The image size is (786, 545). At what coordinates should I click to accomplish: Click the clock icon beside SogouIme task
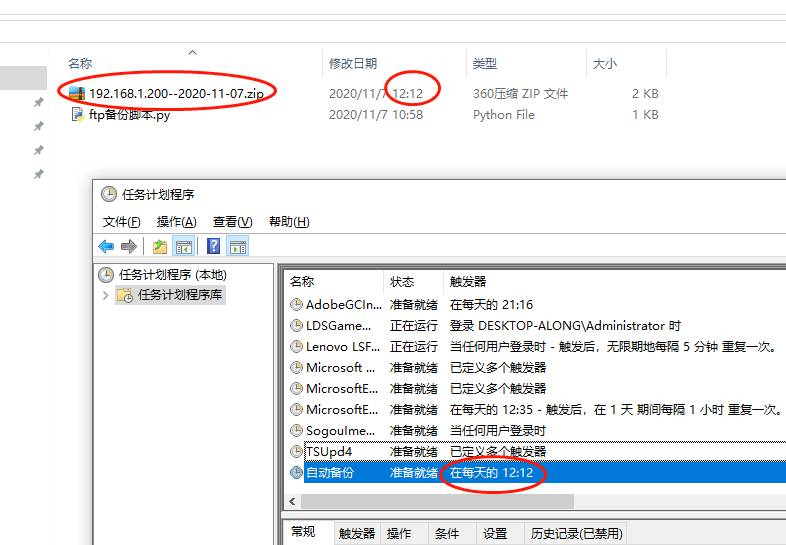click(x=296, y=430)
